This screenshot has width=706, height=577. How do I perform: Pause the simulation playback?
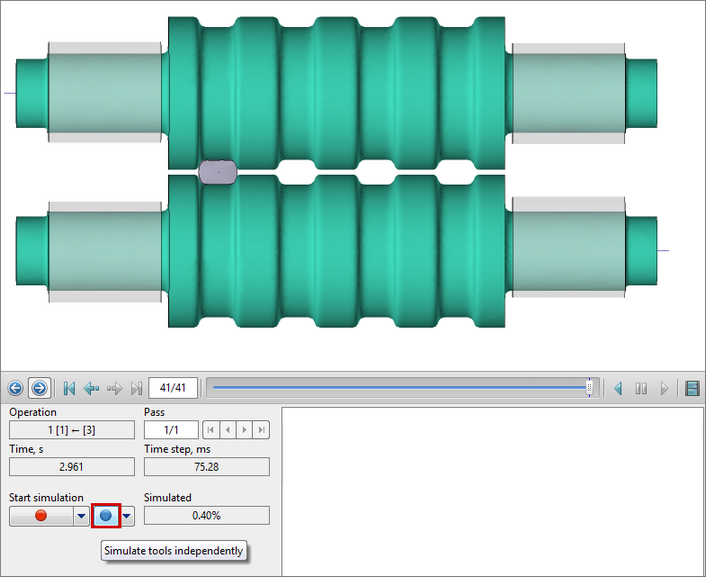[x=641, y=388]
